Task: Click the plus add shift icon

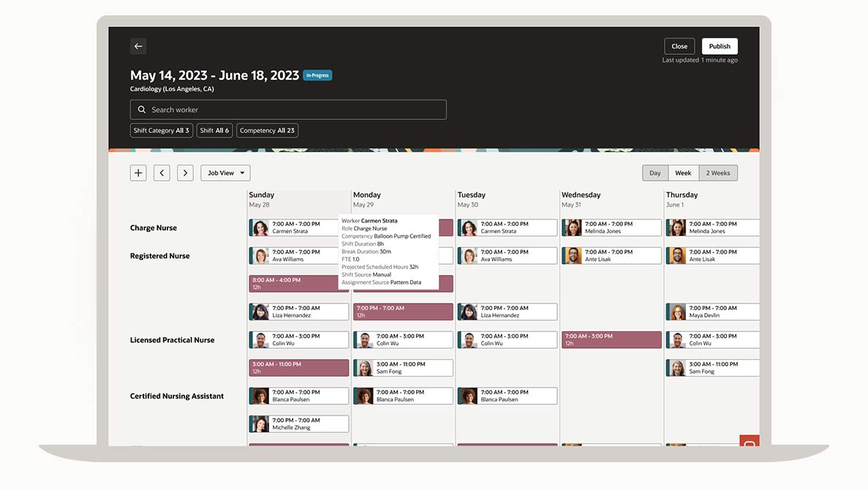Action: [138, 173]
